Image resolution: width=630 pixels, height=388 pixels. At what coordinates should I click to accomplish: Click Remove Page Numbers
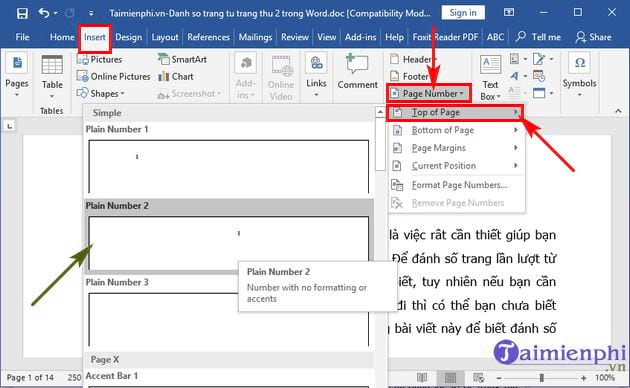[x=456, y=203]
